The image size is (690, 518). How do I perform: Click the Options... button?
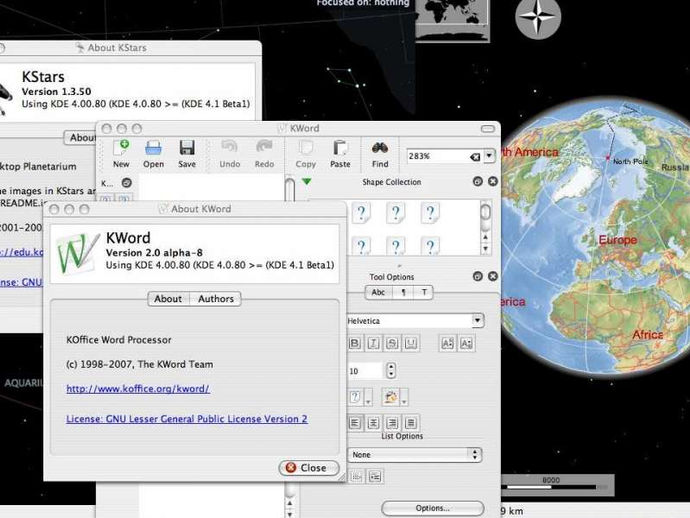click(433, 508)
